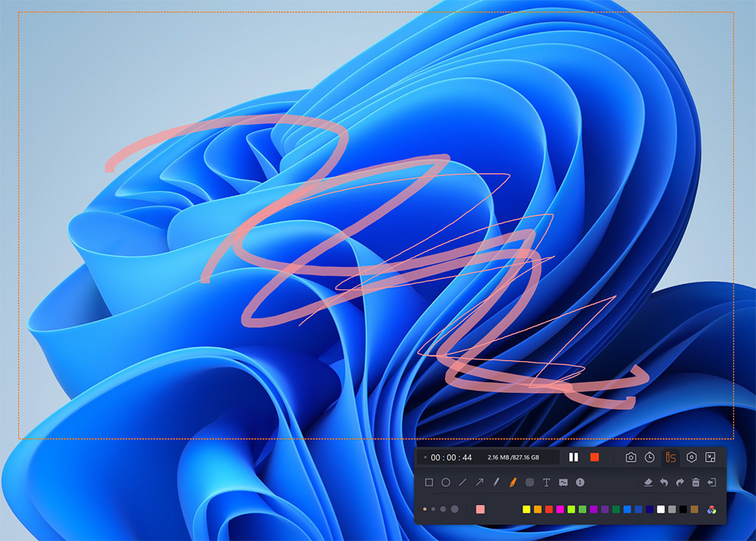Screen dimensions: 756x541
Task: Select the Whiteboard tool icon
Action: coord(563,482)
